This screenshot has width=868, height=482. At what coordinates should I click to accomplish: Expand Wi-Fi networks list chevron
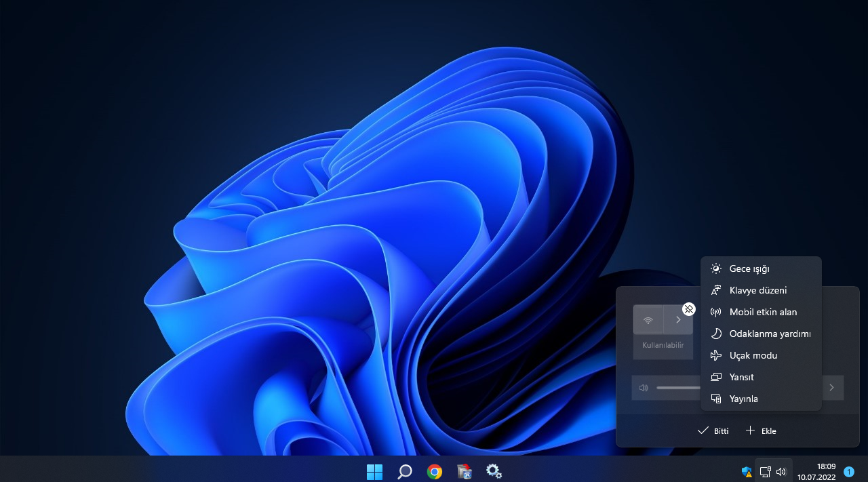click(x=678, y=320)
